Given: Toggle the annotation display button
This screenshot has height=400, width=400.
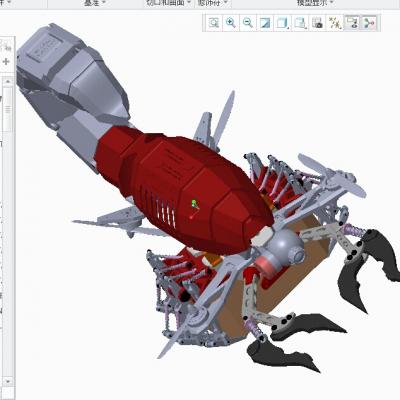Looking at the screenshot, I should 352,23.
